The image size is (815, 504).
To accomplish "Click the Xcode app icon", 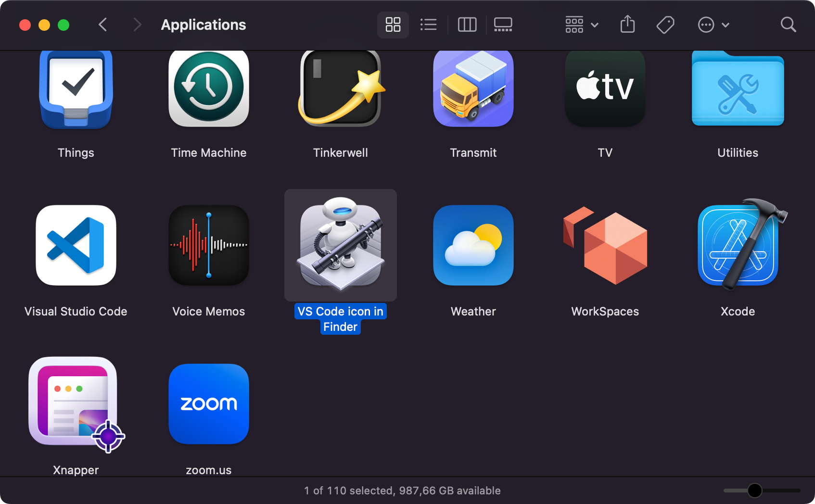I will (x=738, y=245).
